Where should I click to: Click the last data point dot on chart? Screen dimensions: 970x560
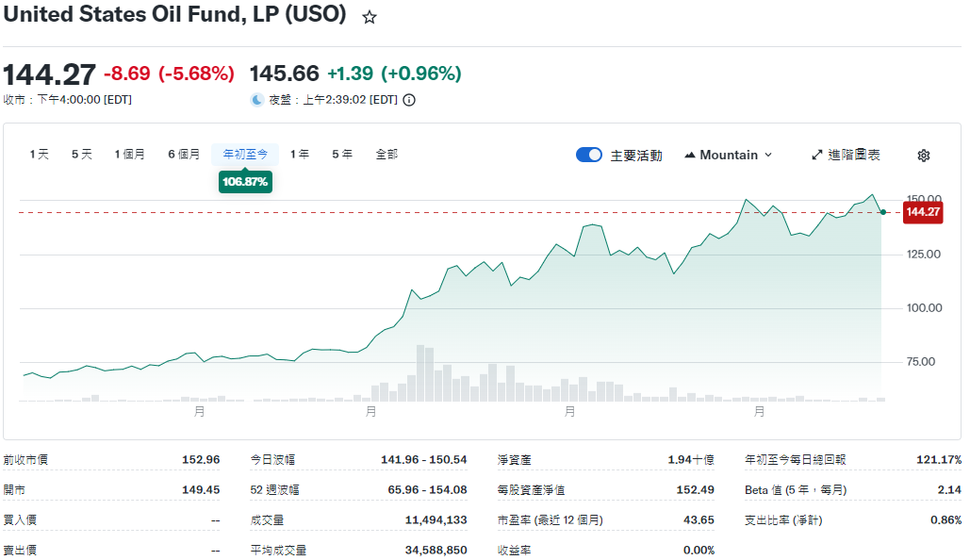pos(882,212)
